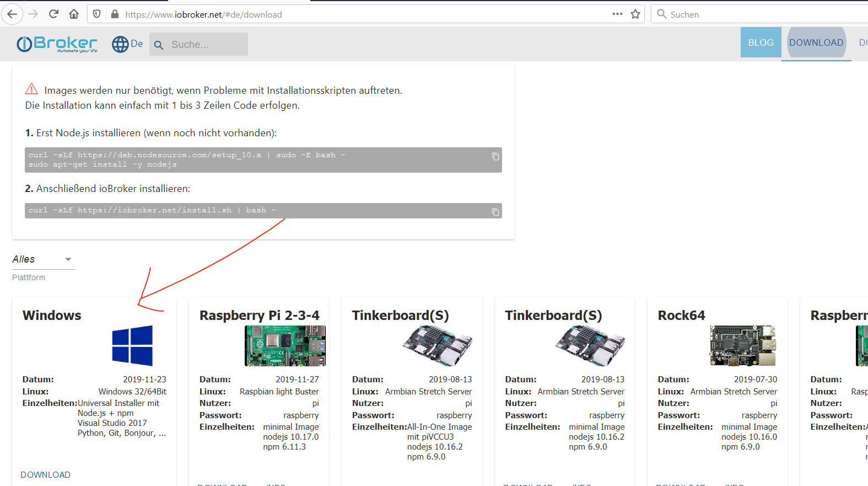Click the date 2019-11-27 on Raspberry card

click(x=297, y=380)
